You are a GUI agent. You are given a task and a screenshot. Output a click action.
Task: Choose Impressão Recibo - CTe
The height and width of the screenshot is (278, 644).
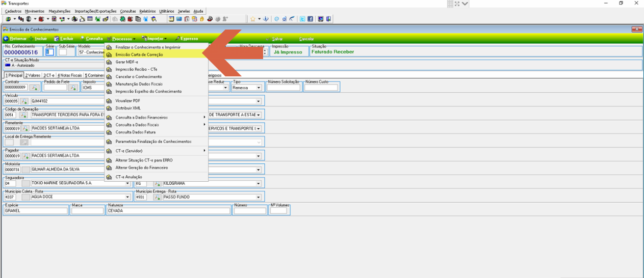(x=156, y=69)
